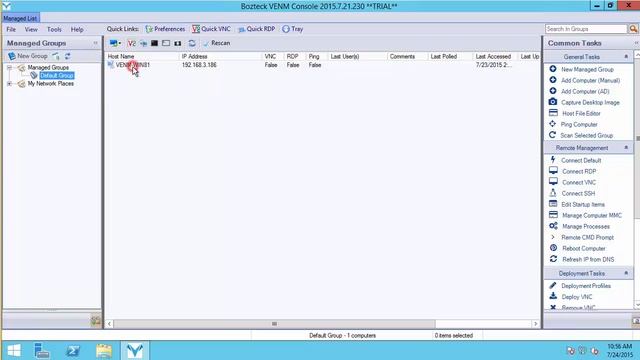Click Manage Computer MMC icon
Screen dimensions: 640x360
pyautogui.click(x=553, y=215)
